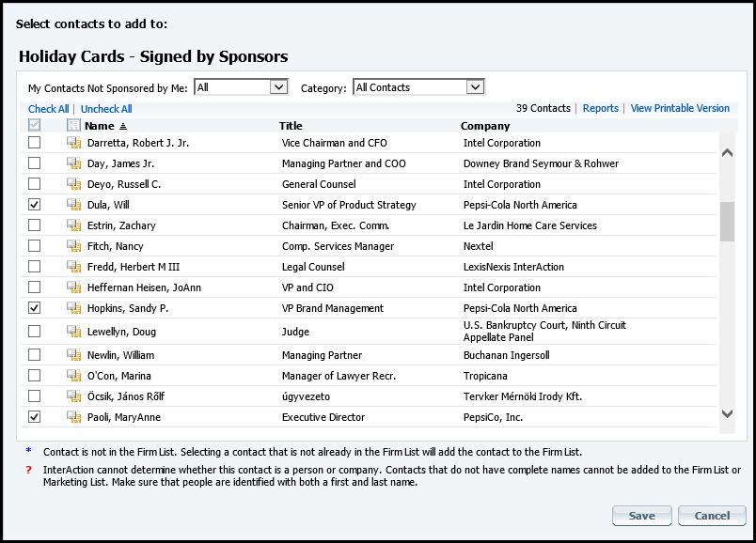This screenshot has height=543, width=756.
Task: Select the name Dula, Will
Action: 108,205
